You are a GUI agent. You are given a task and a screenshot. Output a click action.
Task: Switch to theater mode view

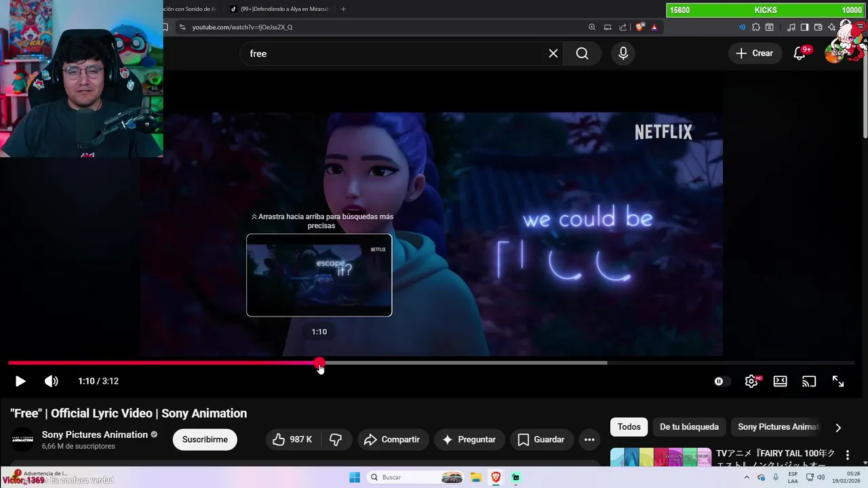781,382
